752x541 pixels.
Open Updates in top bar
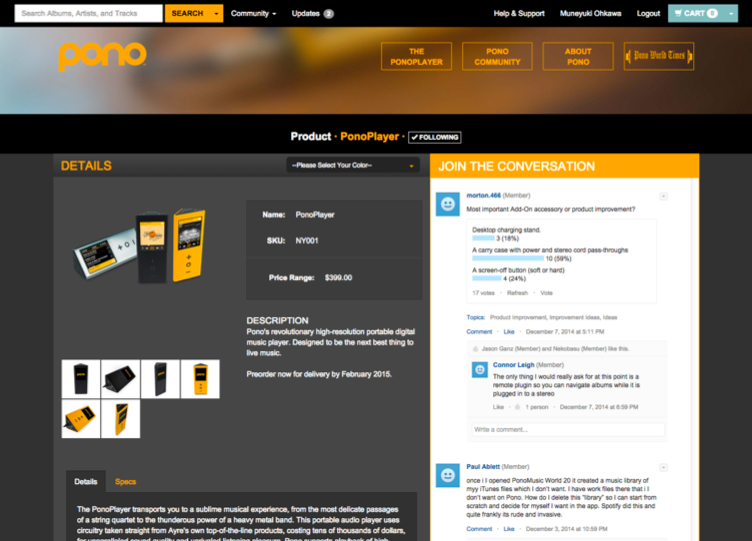[x=306, y=13]
